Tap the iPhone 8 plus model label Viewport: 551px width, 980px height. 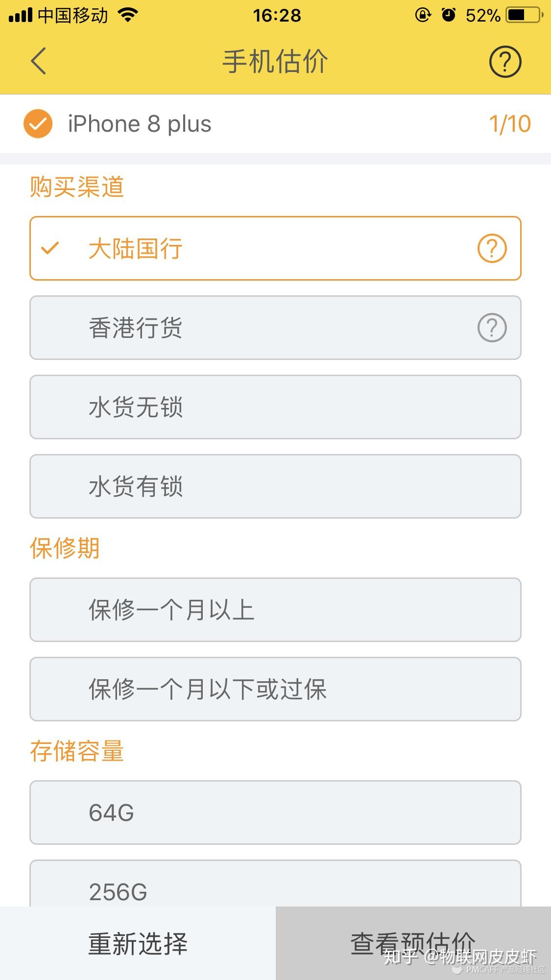pyautogui.click(x=140, y=124)
